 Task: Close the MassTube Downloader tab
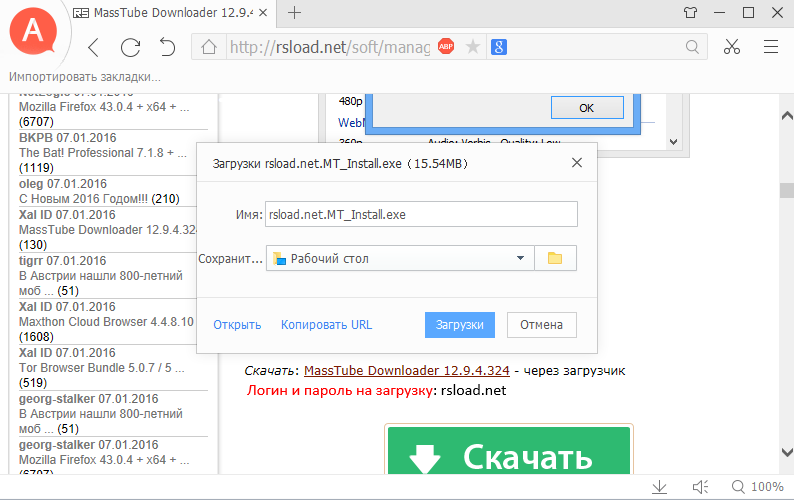pyautogui.click(x=263, y=13)
